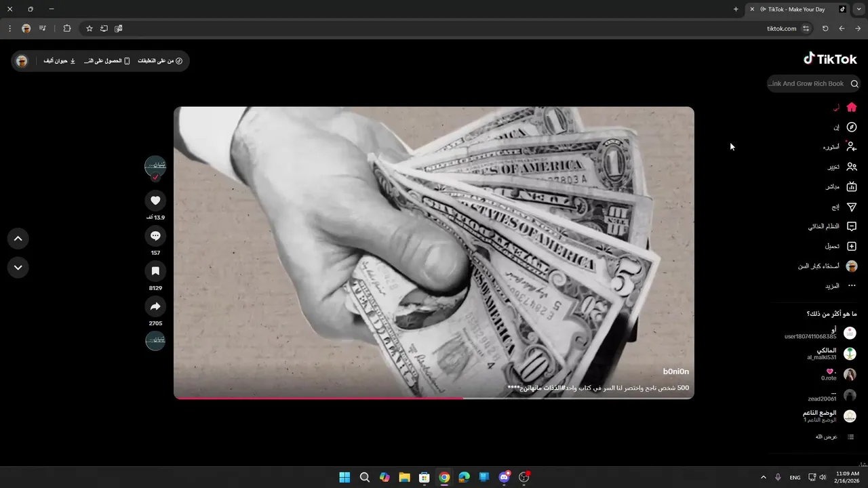Open the media control toolbar icon
This screenshot has height=488, width=868.
click(x=43, y=28)
